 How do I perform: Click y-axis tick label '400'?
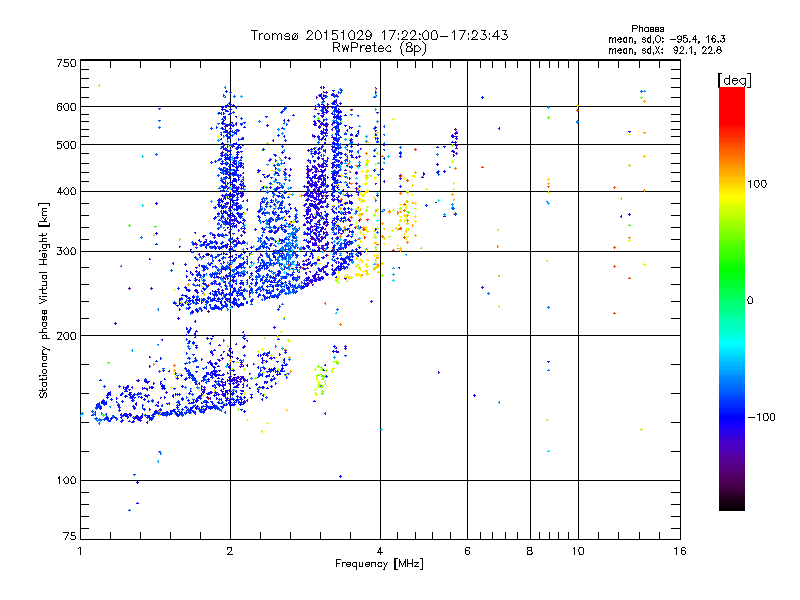point(66,191)
